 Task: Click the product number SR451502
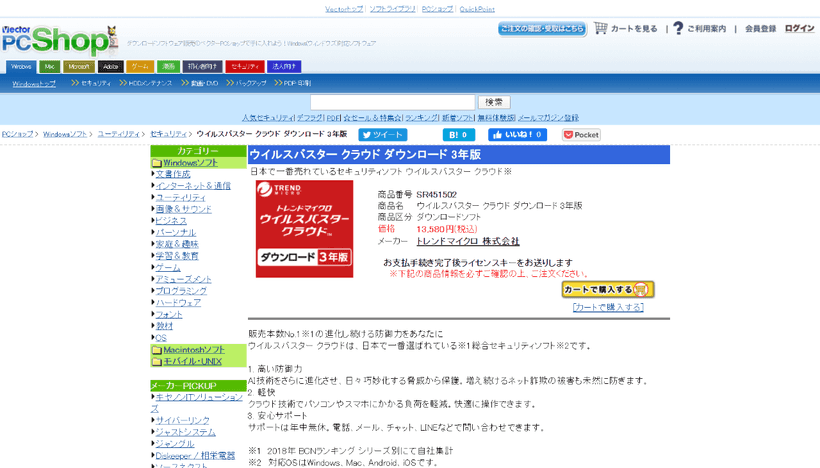(x=437, y=195)
